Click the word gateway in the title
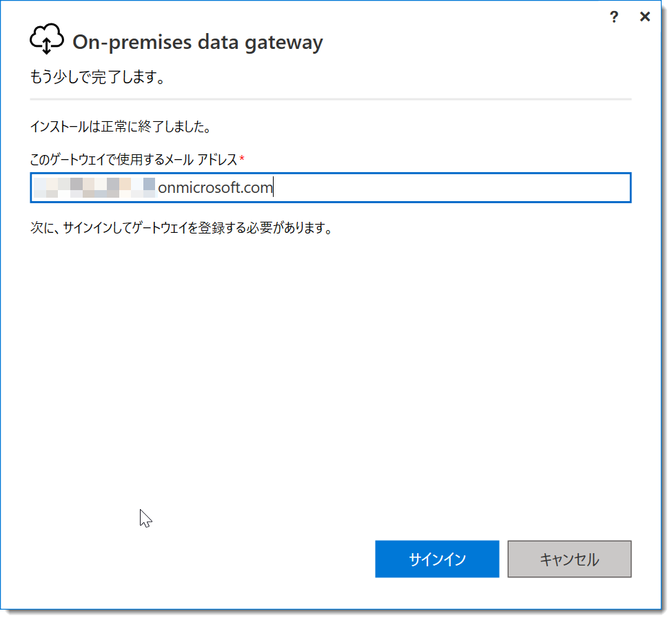The width and height of the screenshot is (672, 620). (284, 43)
